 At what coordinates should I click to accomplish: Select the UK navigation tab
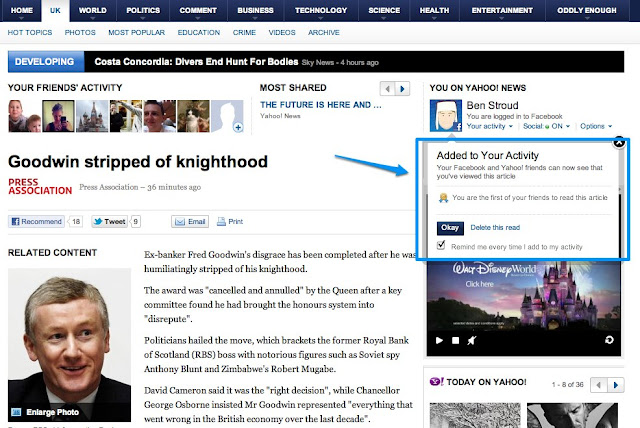pyautogui.click(x=55, y=11)
